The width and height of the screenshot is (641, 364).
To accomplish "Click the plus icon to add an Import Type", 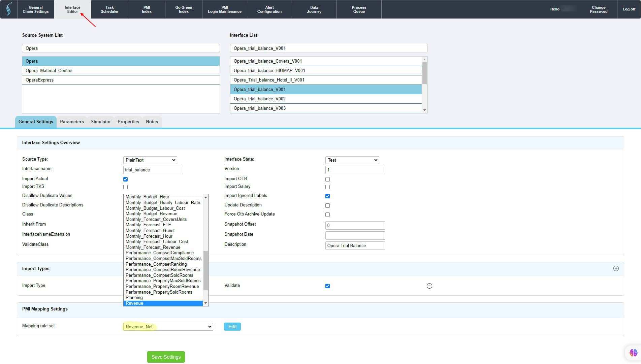I will (x=616, y=268).
